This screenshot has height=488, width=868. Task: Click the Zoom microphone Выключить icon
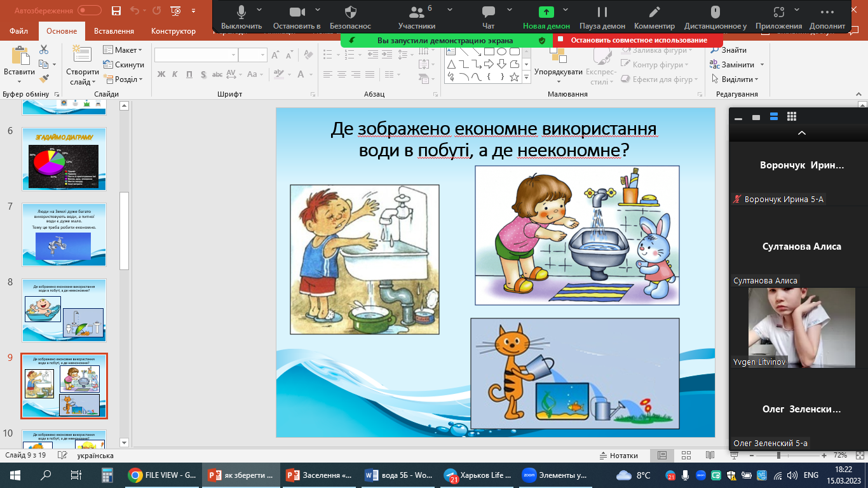241,12
